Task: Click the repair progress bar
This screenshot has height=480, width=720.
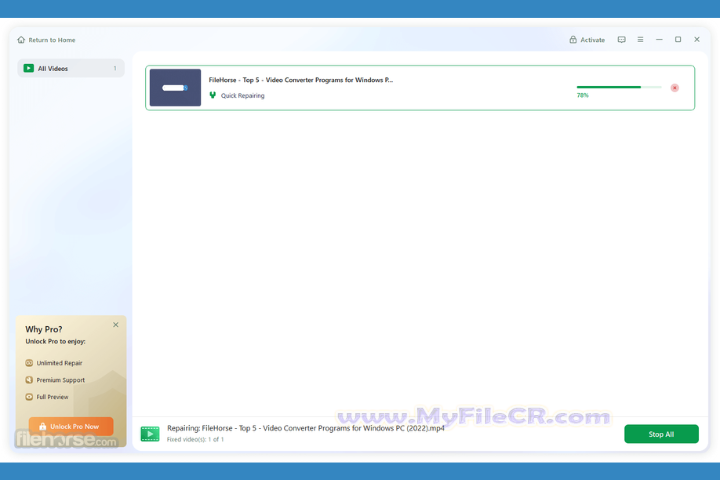Action: 619,87
